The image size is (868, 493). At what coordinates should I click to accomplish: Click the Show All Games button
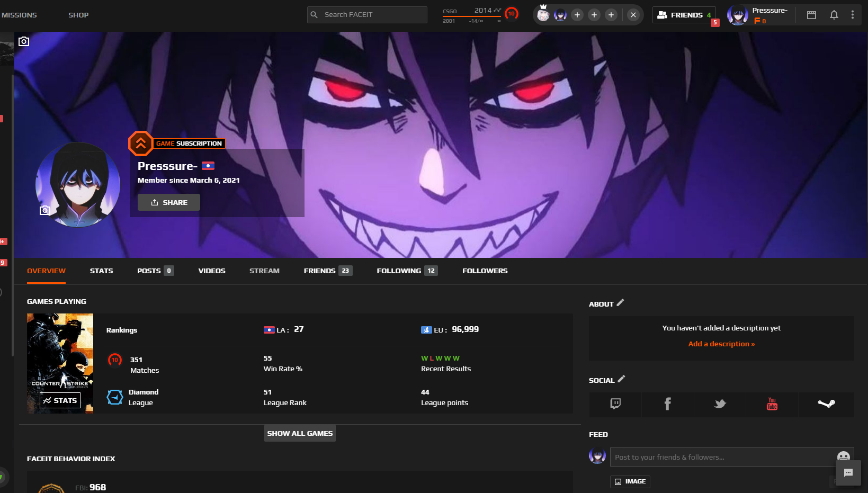pos(300,433)
